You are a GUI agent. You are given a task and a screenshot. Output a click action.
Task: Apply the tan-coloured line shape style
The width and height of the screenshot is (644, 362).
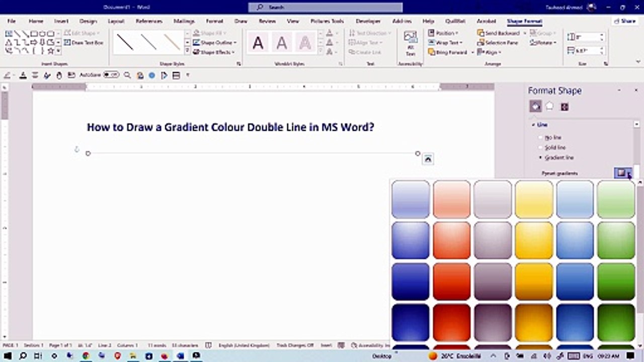point(172,42)
